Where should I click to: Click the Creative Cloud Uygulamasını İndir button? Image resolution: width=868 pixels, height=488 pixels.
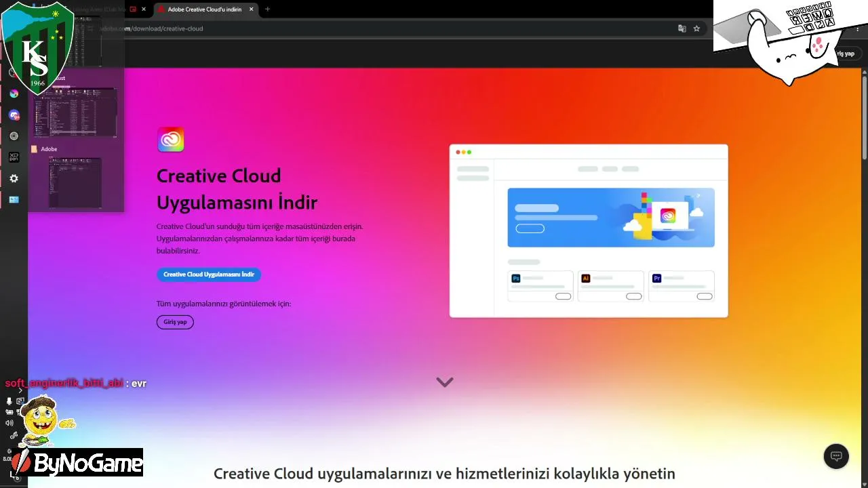[209, 274]
